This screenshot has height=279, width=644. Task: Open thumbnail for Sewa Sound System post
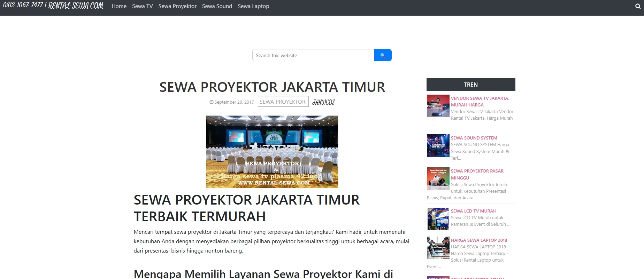point(438,145)
